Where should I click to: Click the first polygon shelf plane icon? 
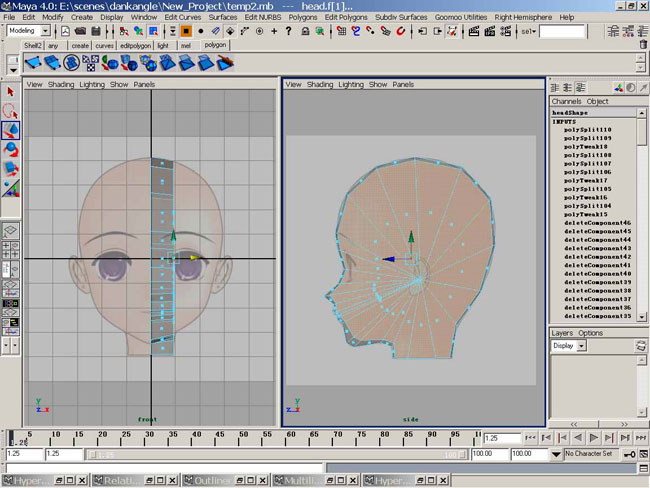(33, 63)
